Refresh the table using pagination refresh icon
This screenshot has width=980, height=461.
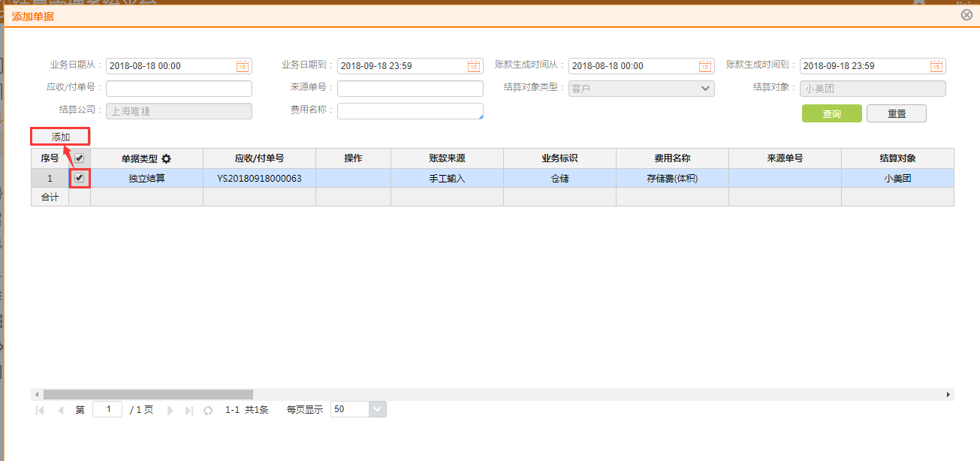click(208, 410)
